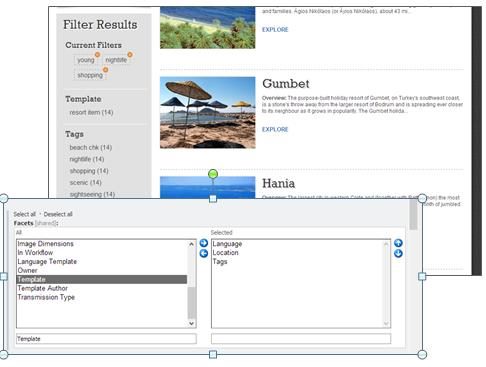Image resolution: width=486 pixels, height=367 pixels.
Task: Filter by 'nightlife (14)' tag
Action: (x=87, y=159)
